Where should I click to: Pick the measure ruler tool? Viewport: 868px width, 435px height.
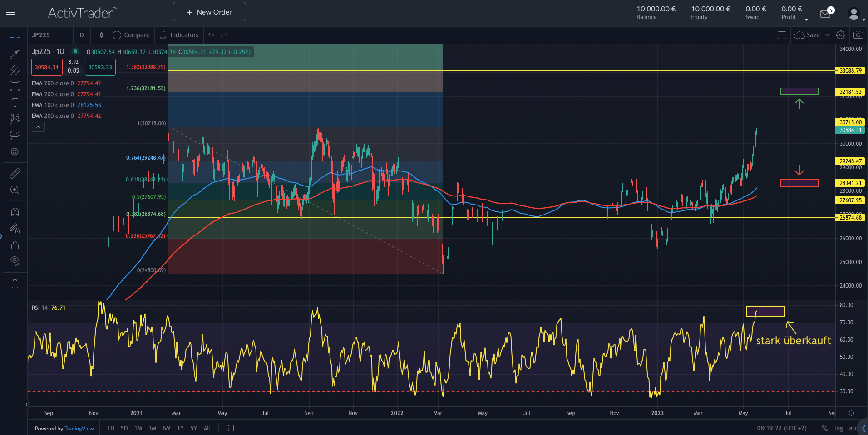click(x=15, y=173)
